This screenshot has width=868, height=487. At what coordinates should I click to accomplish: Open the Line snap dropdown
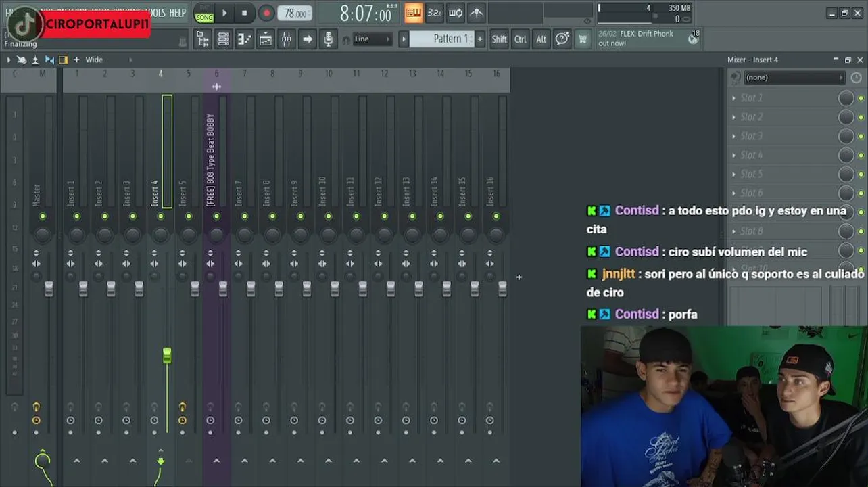pos(372,39)
